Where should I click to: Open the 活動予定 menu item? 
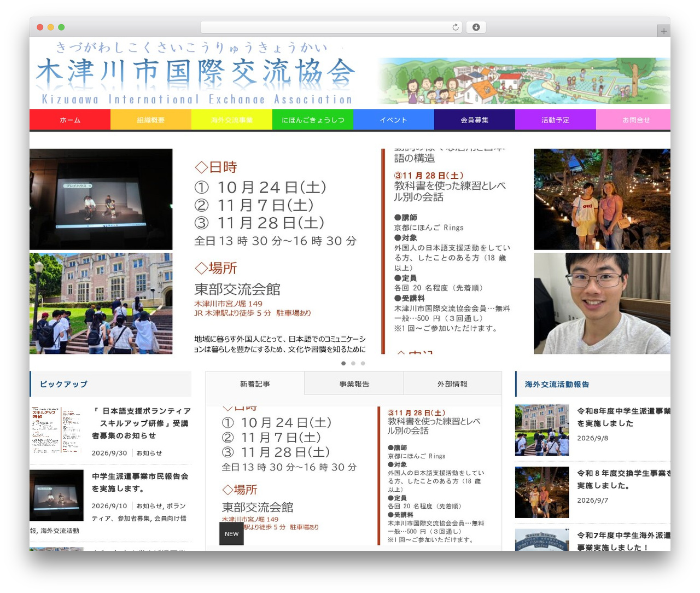coord(556,120)
